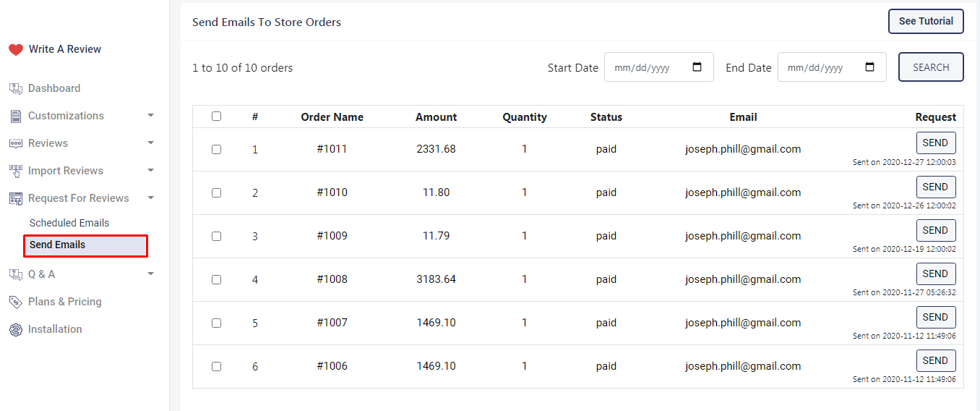Click the Reviews sidebar icon
Viewport: 980px width, 411px height.
click(16, 143)
